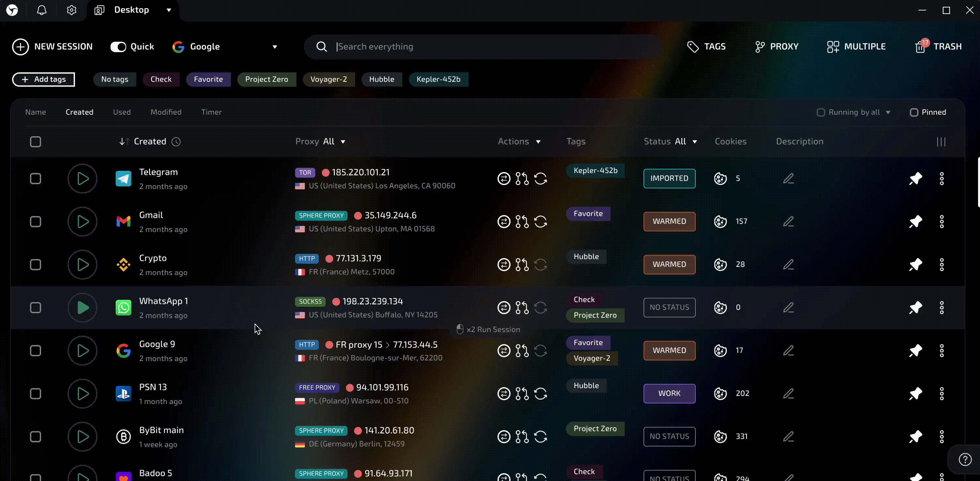Click the notifications bell icon
Image resolution: width=980 pixels, height=481 pixels.
point(42,10)
